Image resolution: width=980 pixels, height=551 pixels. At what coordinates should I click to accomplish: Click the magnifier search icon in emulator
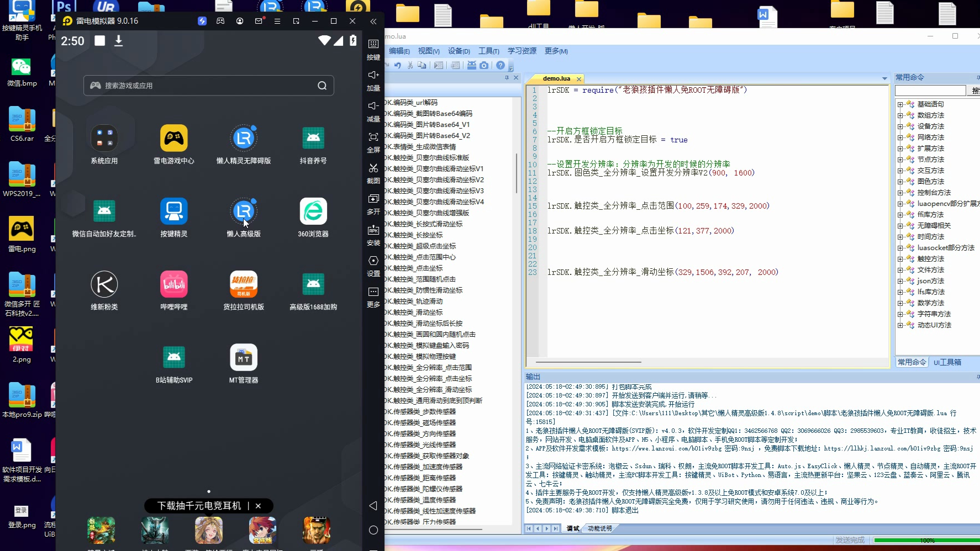(x=322, y=86)
